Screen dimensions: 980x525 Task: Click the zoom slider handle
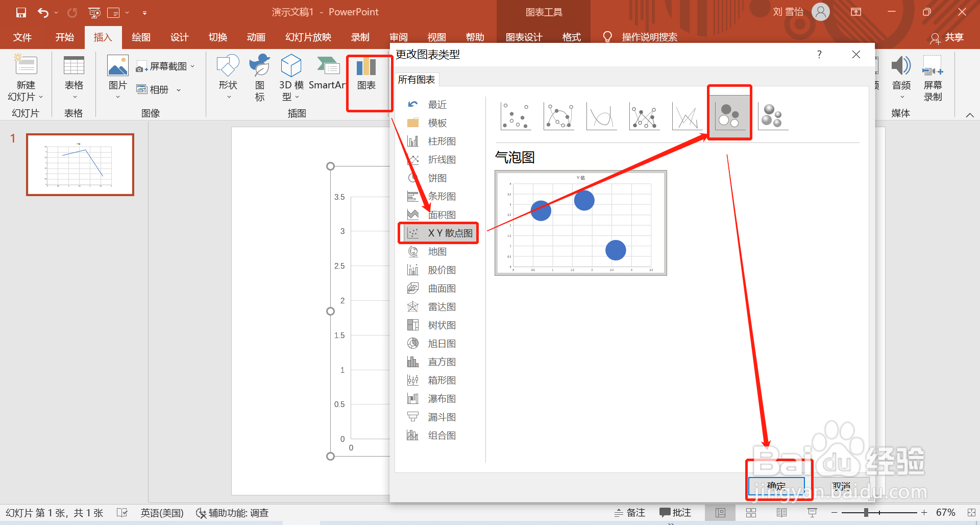click(x=866, y=512)
